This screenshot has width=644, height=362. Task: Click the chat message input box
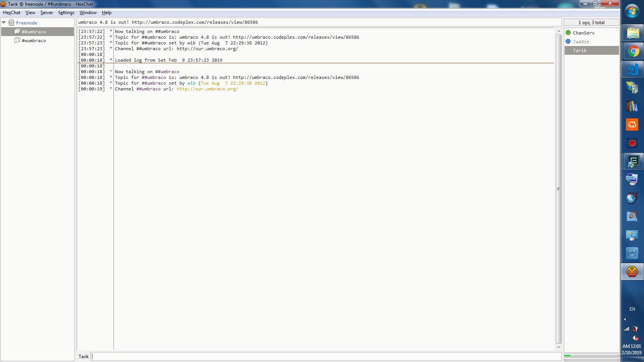coord(327,357)
